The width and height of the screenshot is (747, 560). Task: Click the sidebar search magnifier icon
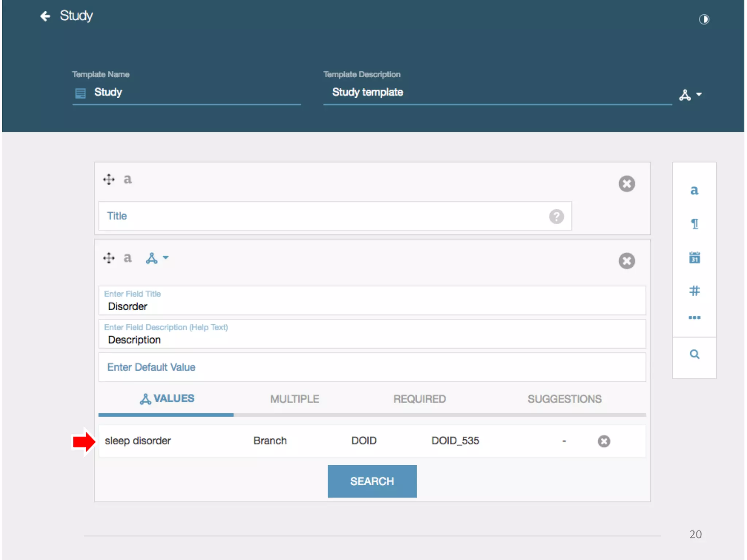point(694,354)
